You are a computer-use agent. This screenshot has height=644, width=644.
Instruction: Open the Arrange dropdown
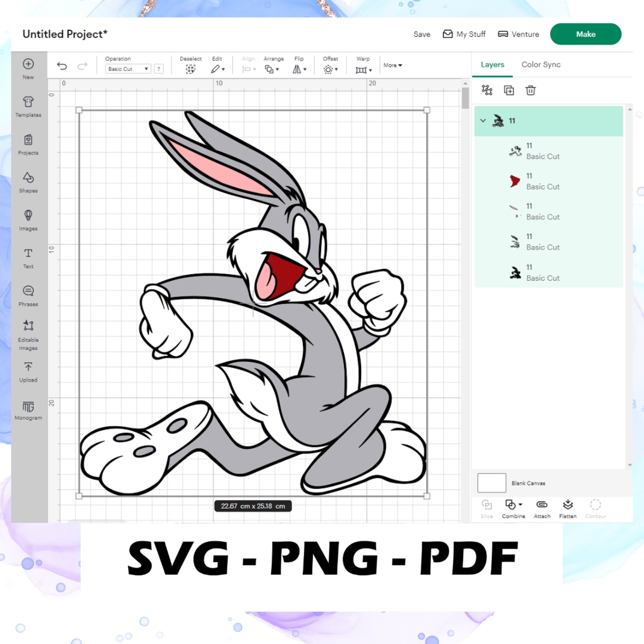272,69
